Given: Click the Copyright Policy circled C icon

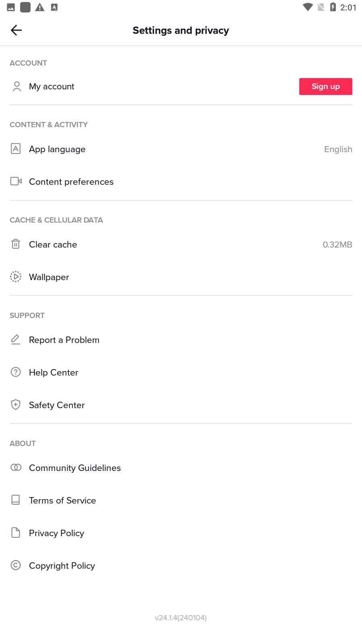Looking at the screenshot, I should pyautogui.click(x=16, y=565).
